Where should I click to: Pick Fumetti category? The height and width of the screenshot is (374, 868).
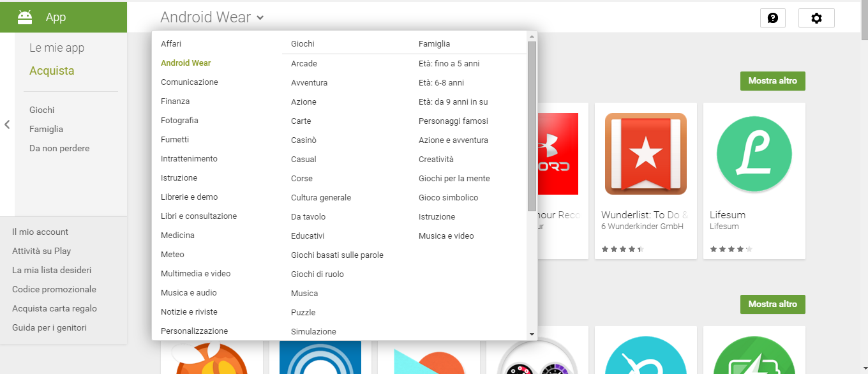coord(175,140)
